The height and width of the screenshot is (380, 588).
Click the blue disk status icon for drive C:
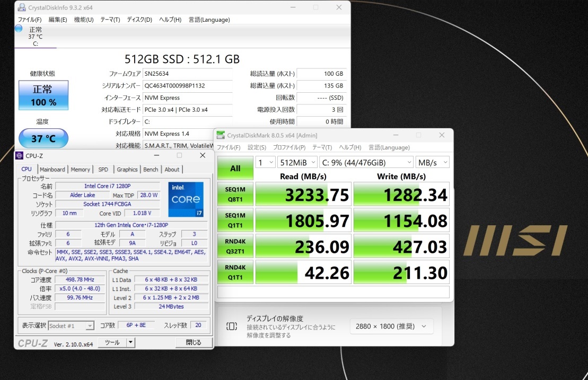click(x=19, y=28)
